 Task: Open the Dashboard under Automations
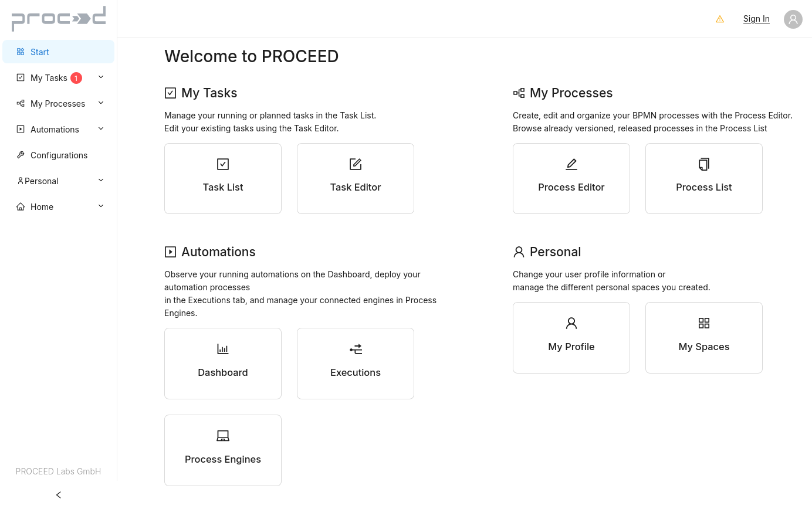coord(223,363)
